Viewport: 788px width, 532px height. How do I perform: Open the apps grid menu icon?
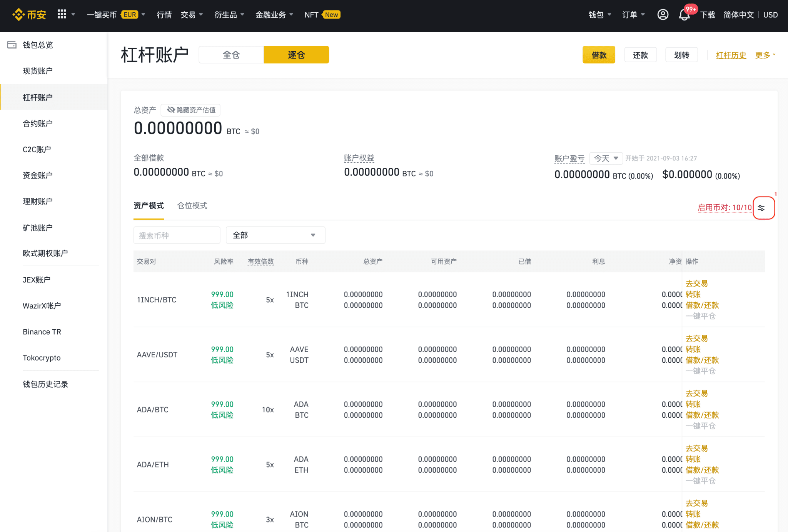coord(62,14)
